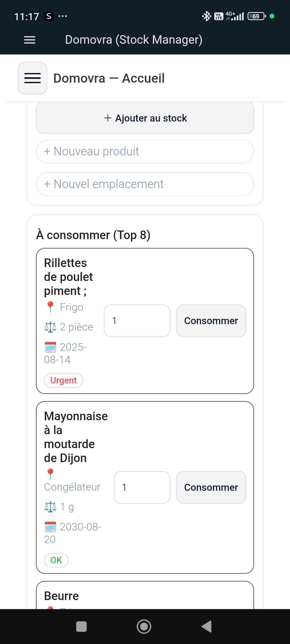Tap the scale icon next to 1 g
Image resolution: width=290 pixels, height=644 pixels.
(50, 507)
